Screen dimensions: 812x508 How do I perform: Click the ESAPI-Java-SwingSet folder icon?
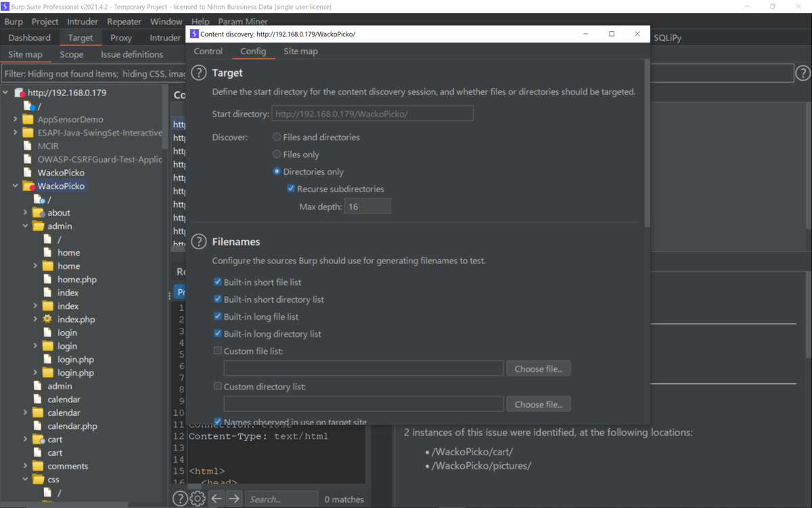point(28,133)
